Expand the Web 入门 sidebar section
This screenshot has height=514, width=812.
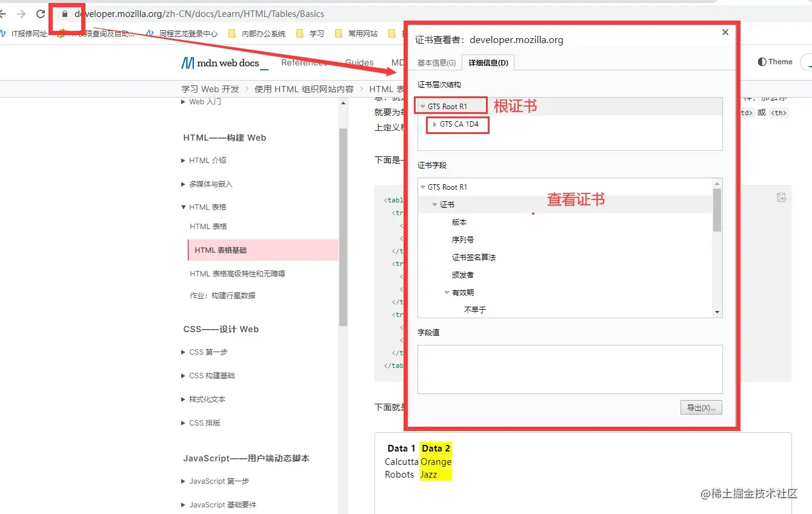tap(184, 102)
